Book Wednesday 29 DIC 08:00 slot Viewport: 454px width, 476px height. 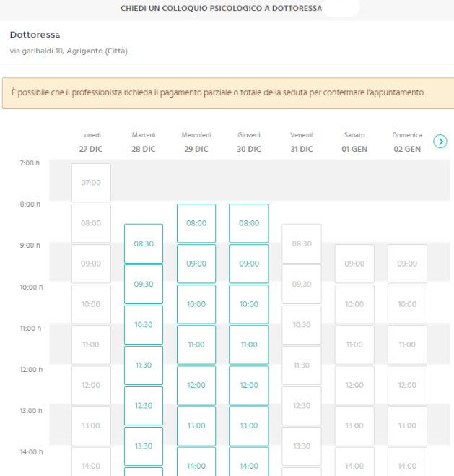coord(196,223)
